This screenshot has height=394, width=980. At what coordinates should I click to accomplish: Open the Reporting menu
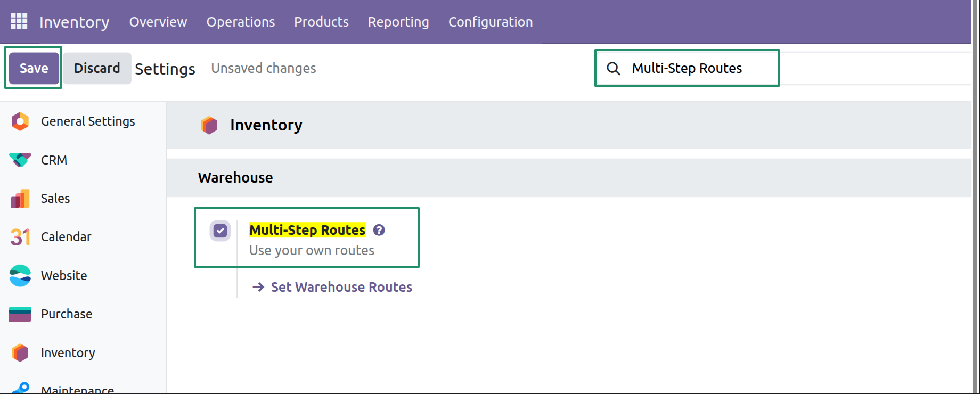[398, 22]
